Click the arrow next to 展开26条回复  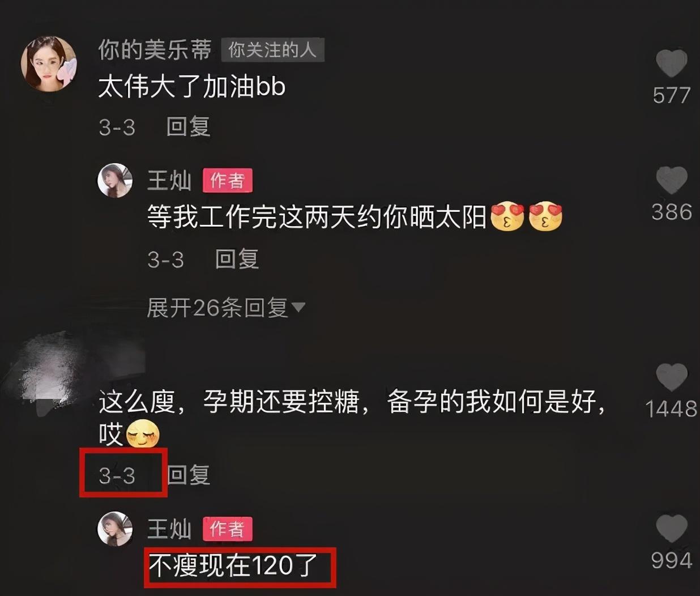tap(298, 308)
